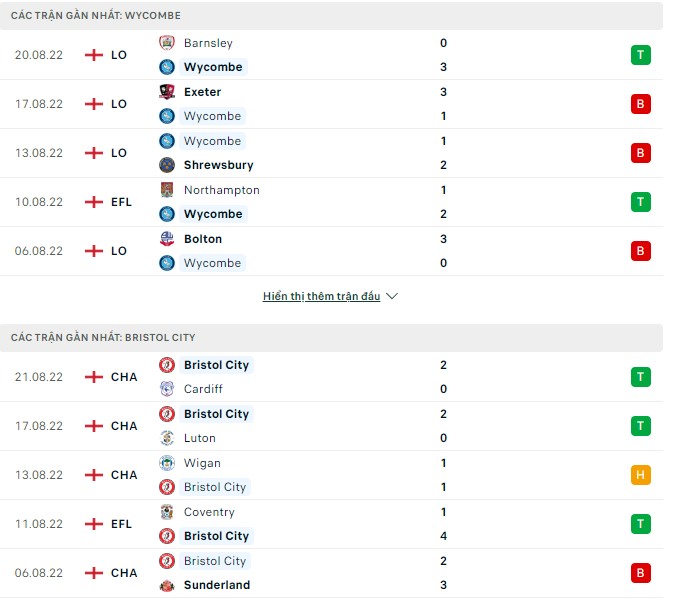Click the England flag beside EFL on 10.08.22
Screen dimensions: 673x604
(94, 202)
